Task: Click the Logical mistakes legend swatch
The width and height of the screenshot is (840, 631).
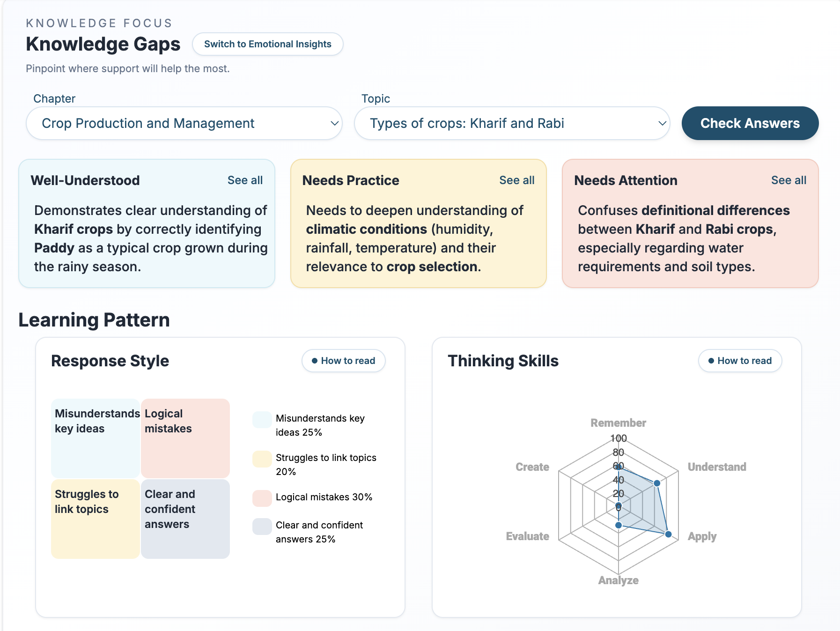Action: point(262,498)
